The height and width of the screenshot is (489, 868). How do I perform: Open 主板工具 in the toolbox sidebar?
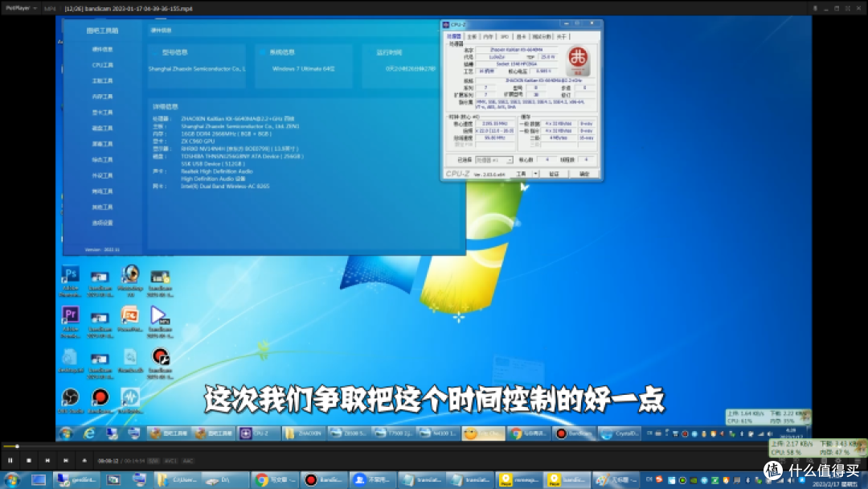(102, 81)
